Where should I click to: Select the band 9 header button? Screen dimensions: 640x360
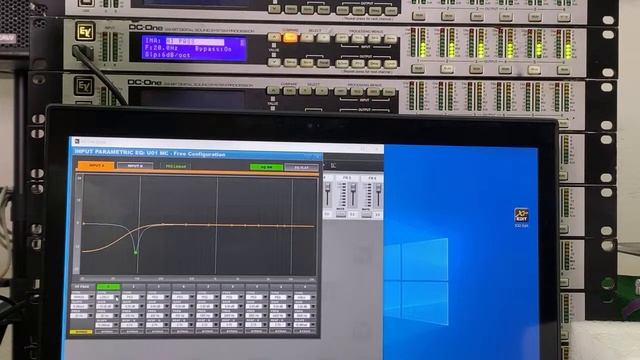coord(305,286)
